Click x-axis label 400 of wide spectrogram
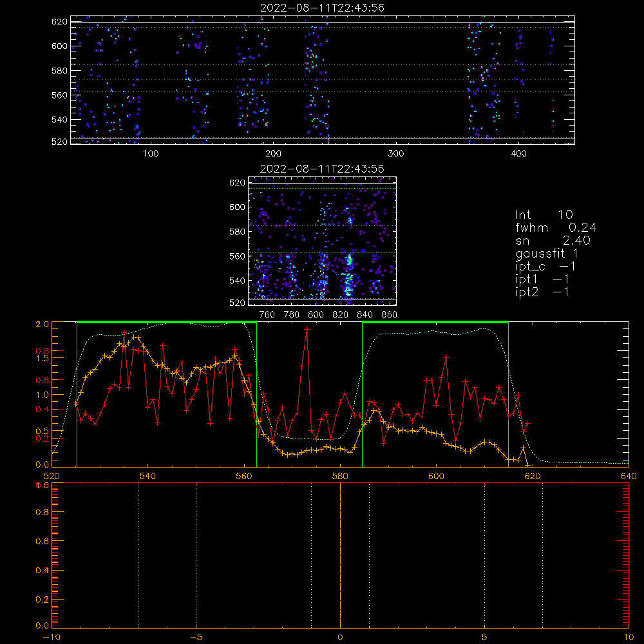This screenshot has width=644, height=644. pos(518,154)
